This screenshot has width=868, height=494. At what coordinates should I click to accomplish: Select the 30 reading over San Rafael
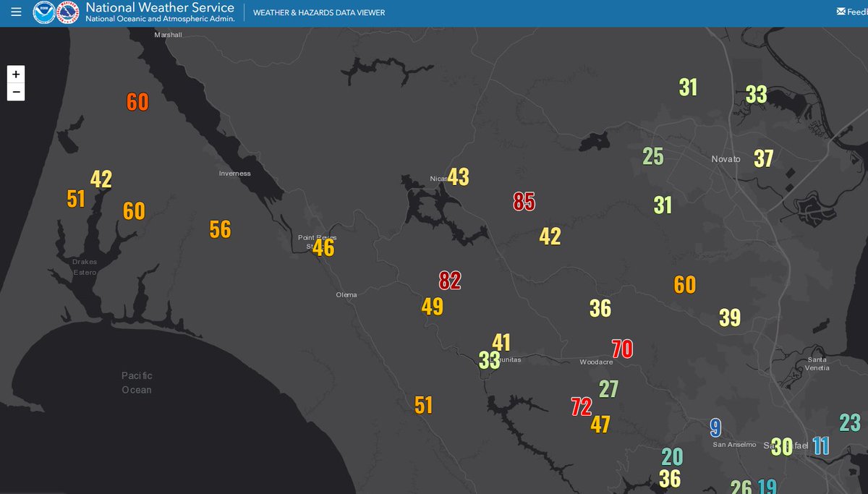tap(782, 447)
